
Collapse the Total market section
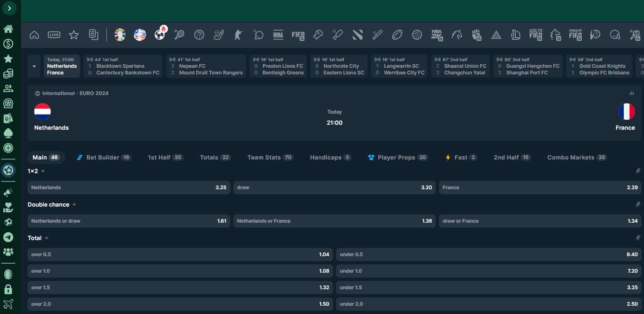coord(47,238)
